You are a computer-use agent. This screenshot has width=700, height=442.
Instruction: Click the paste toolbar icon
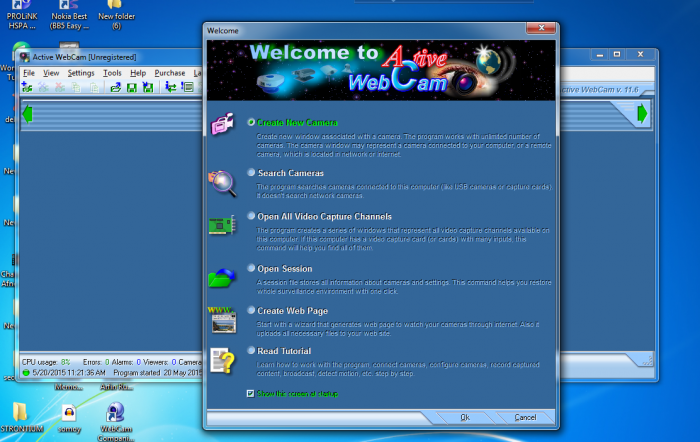pyautogui.click(x=94, y=88)
